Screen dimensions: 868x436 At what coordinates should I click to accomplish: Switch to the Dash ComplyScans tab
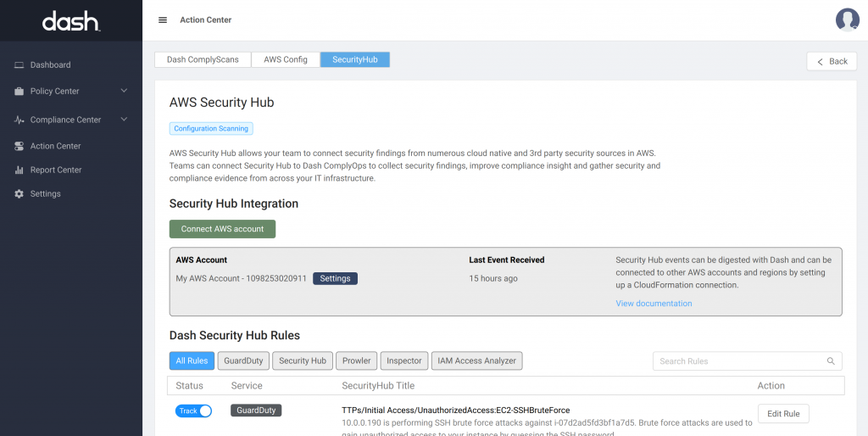click(x=203, y=60)
